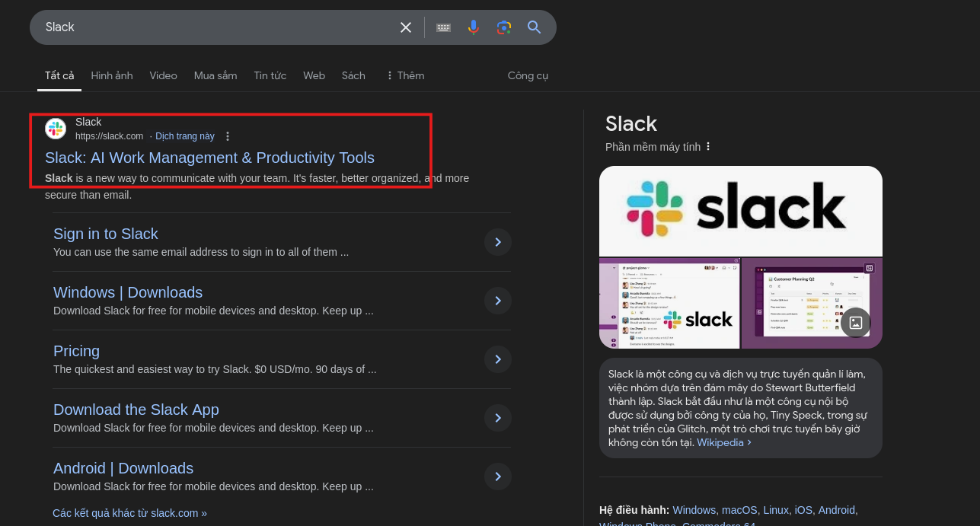Viewport: 980px width, 526px height.
Task: Start a voice search with the microphone
Action: click(x=474, y=27)
